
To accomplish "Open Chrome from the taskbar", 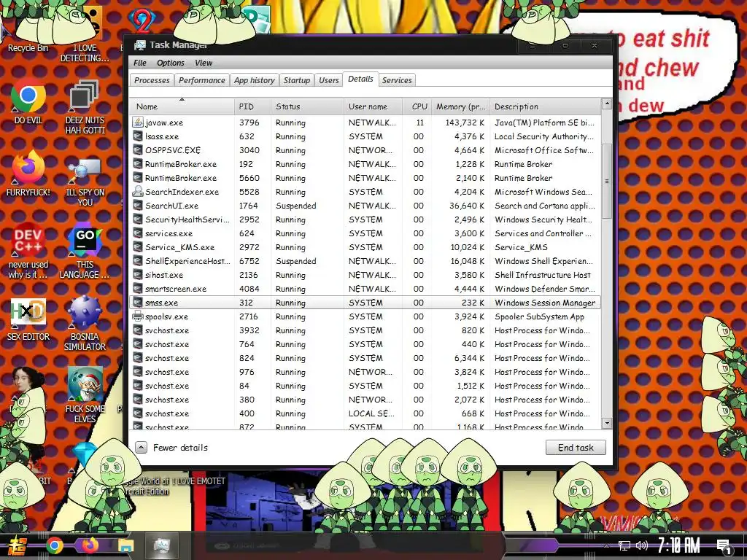I will coord(54,545).
